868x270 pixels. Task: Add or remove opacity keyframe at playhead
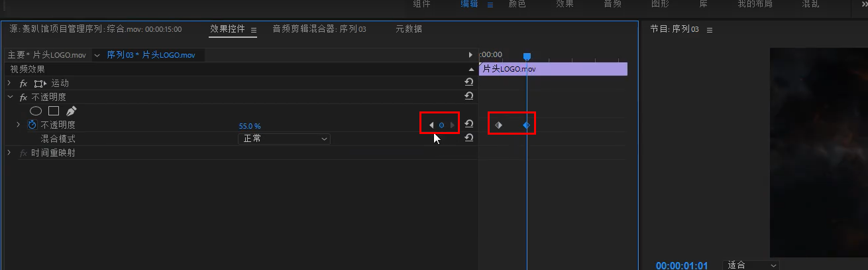[x=441, y=125]
